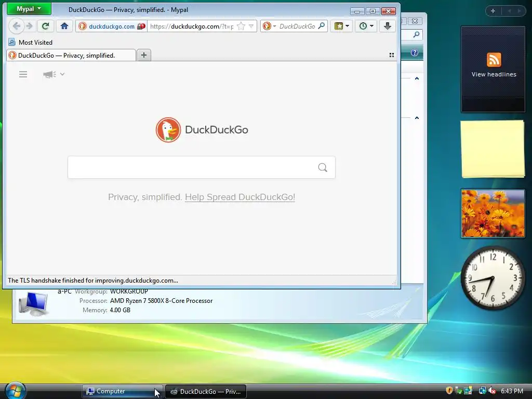This screenshot has height=399, width=532.
Task: Choose search engine from DuckDuckGo dropdown
Action: pos(270,26)
